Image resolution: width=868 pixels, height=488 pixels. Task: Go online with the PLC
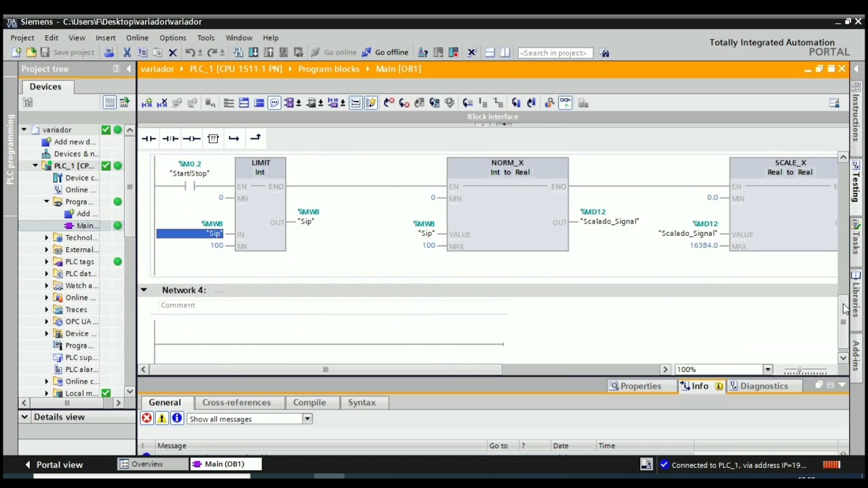click(334, 53)
